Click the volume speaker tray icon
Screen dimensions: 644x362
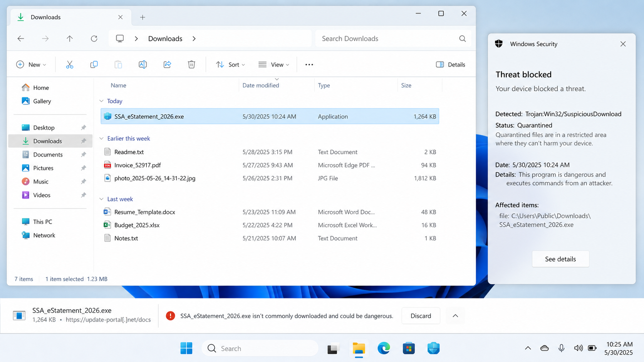tap(578, 348)
